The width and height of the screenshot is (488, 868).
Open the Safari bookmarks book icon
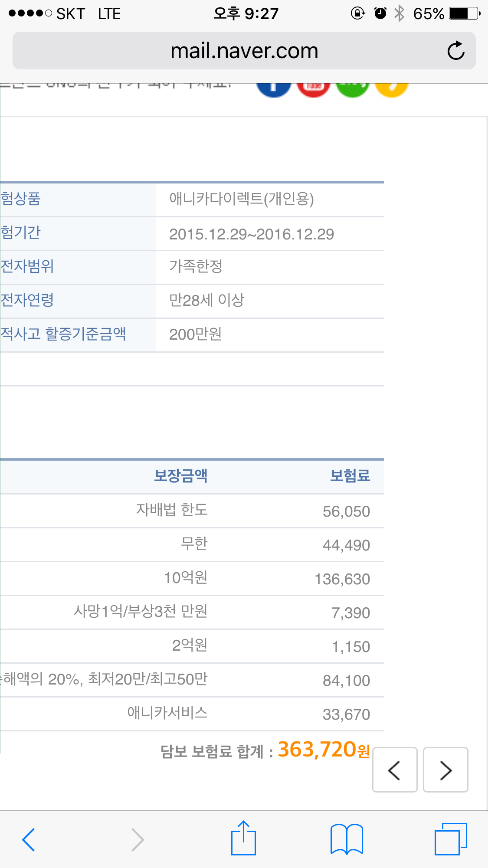(347, 839)
